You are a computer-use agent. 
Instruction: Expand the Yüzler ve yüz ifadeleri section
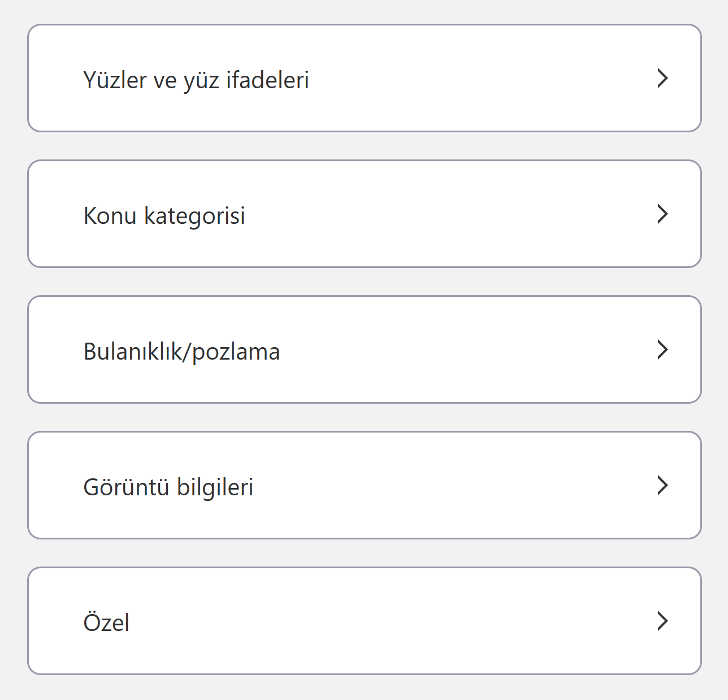tap(364, 78)
